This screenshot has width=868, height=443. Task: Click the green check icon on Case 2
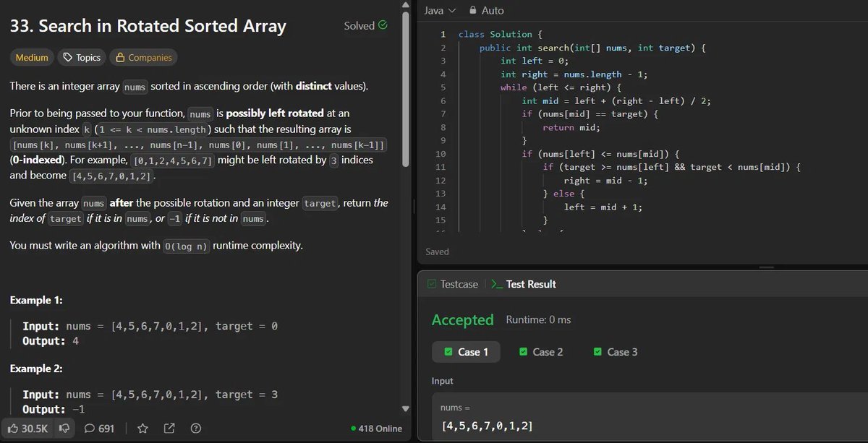coord(523,352)
